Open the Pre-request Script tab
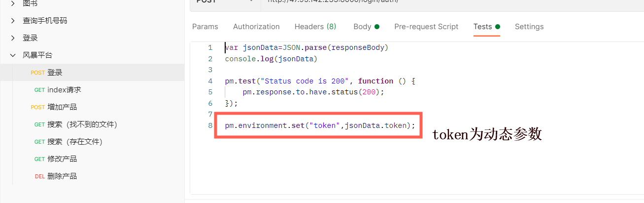The height and width of the screenshot is (203, 644). [x=426, y=27]
